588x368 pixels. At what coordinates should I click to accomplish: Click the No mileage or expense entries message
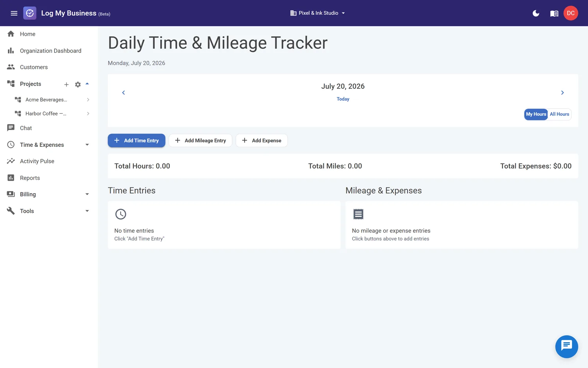[x=391, y=231]
